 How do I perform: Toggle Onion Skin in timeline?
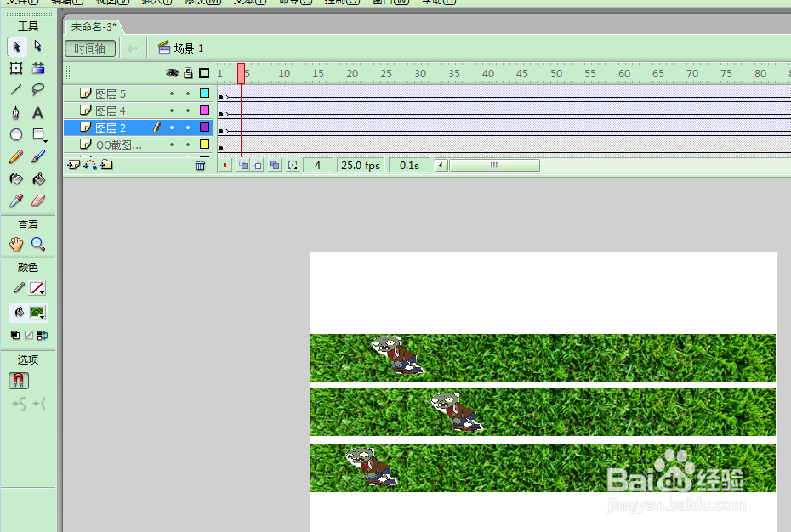(x=243, y=166)
